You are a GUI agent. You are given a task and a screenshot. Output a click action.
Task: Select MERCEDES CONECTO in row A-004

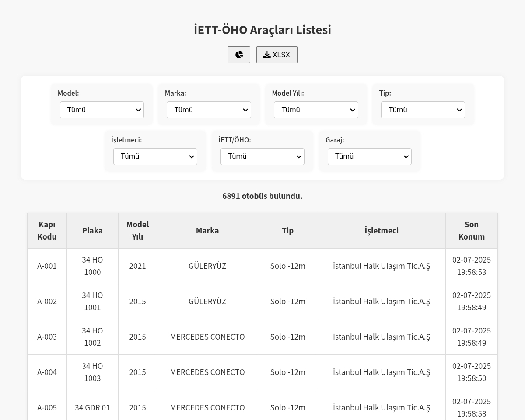pos(207,372)
